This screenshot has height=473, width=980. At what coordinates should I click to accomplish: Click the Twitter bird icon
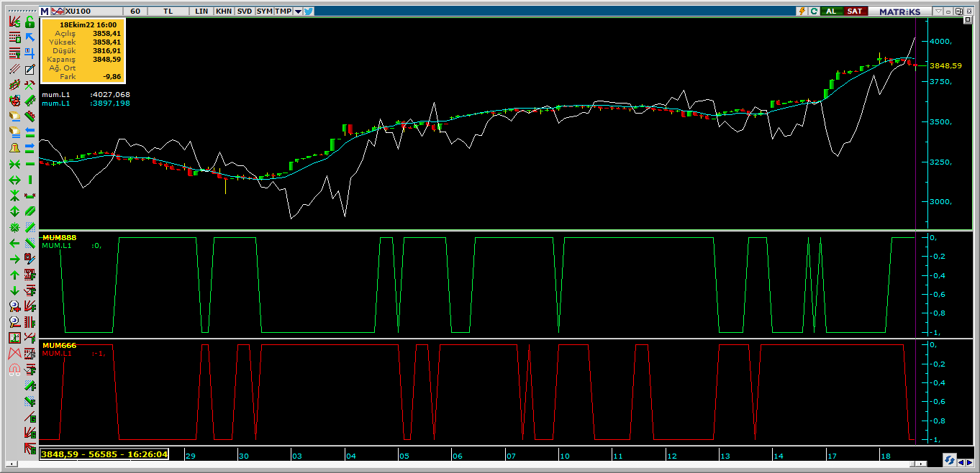pyautogui.click(x=308, y=12)
